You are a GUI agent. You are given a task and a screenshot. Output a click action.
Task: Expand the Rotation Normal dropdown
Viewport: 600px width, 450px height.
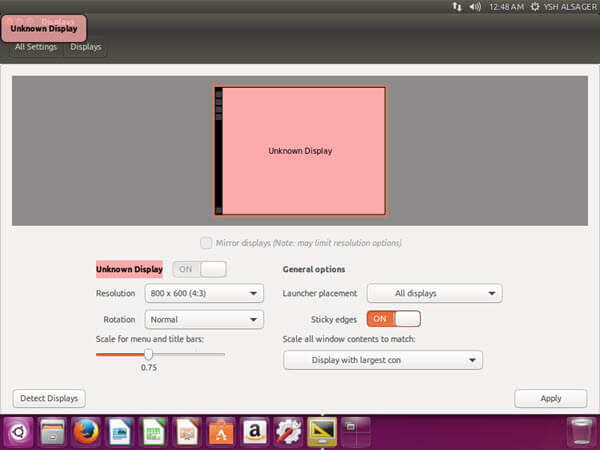[204, 320]
